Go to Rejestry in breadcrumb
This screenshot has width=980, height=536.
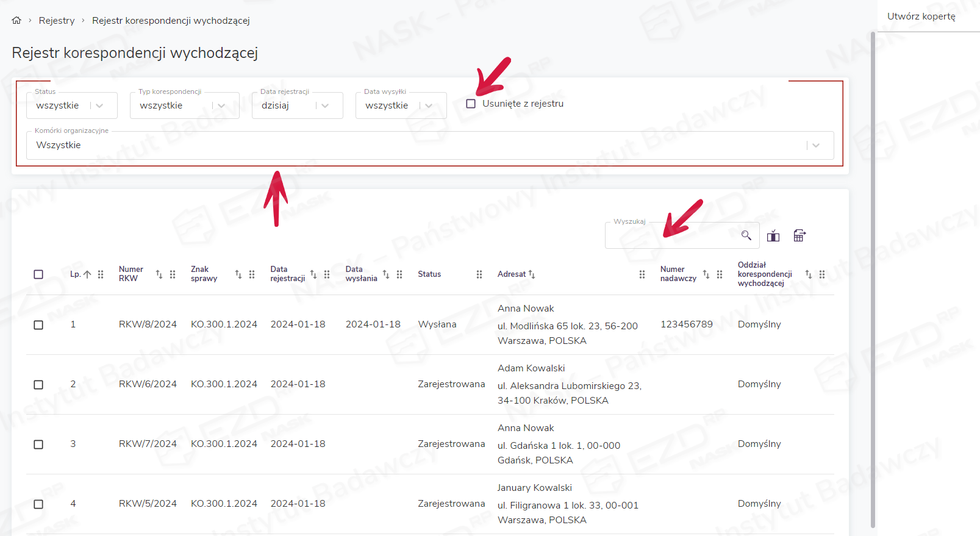(57, 21)
